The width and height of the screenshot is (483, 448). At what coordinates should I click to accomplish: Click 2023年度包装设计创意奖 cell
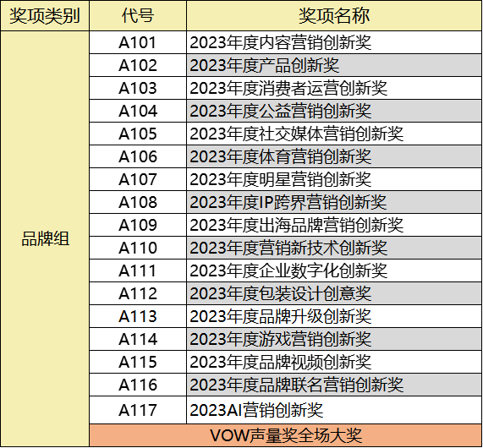[x=334, y=293]
